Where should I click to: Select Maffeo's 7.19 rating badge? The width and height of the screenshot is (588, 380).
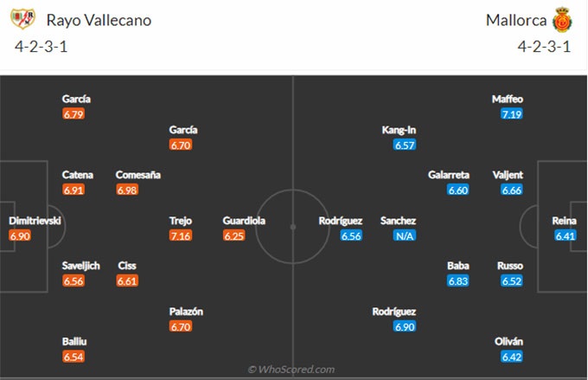coord(512,114)
